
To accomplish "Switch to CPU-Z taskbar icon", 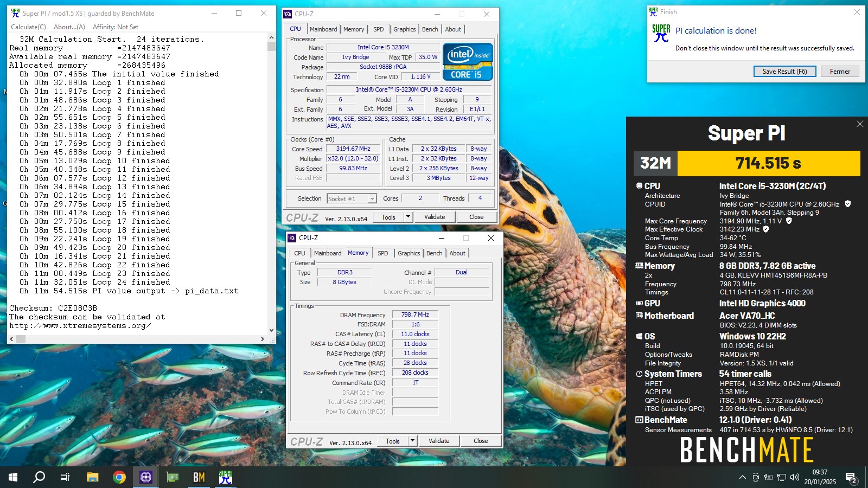I will pos(146,477).
